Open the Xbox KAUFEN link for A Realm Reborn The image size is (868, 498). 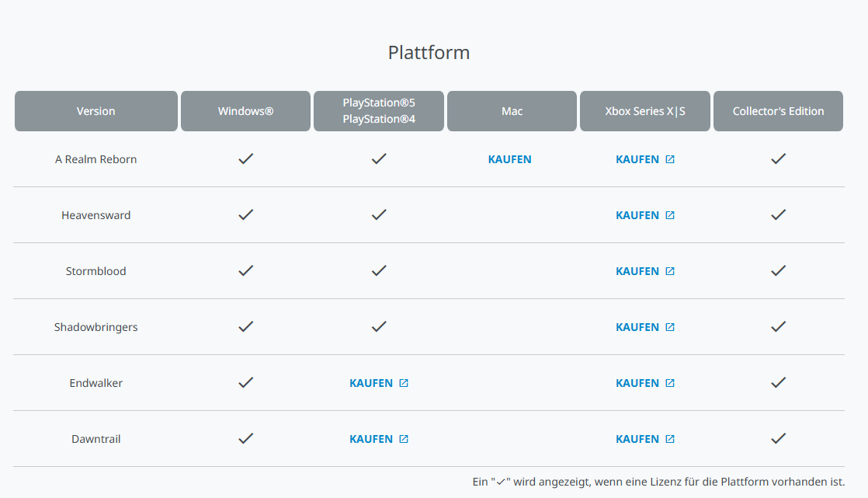point(645,159)
